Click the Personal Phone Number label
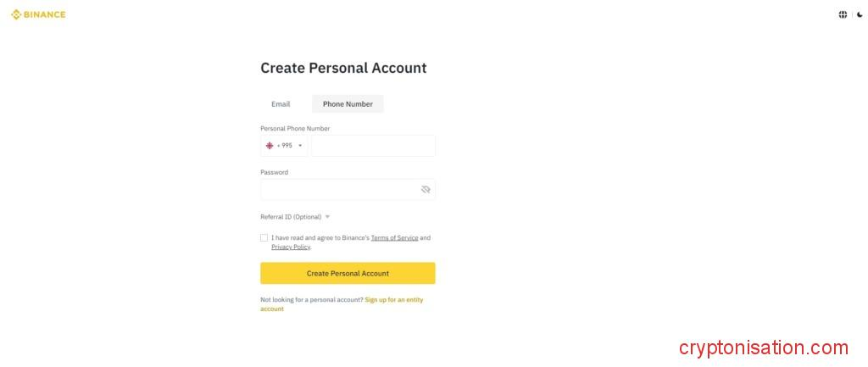Screen dimensions: 868x367 [295, 129]
